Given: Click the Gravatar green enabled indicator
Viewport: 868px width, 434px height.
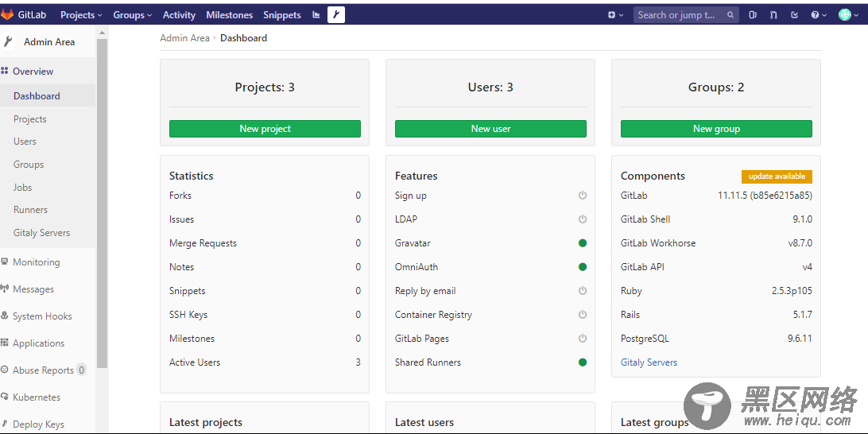Looking at the screenshot, I should pos(583,243).
